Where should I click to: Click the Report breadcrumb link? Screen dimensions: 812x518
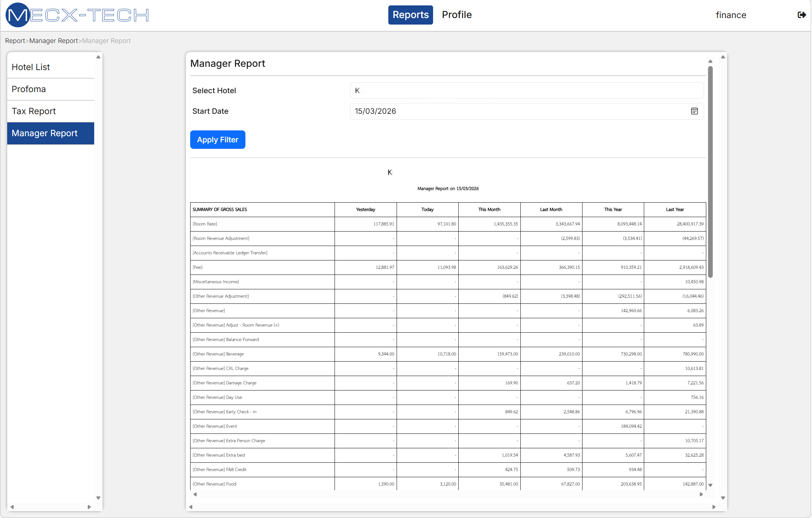[15, 41]
